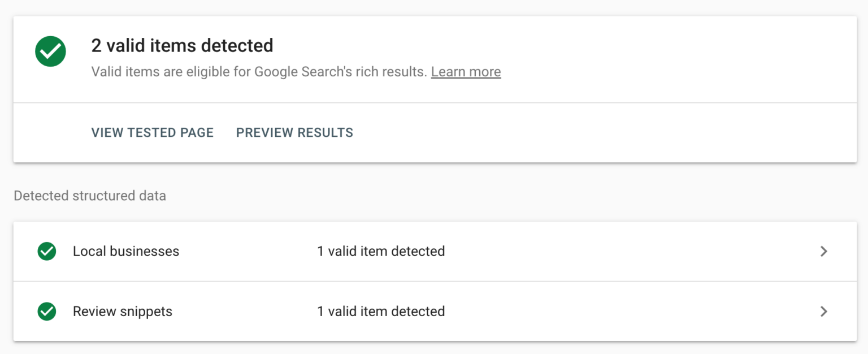The image size is (868, 354).
Task: Open the Learn more link
Action: [466, 72]
